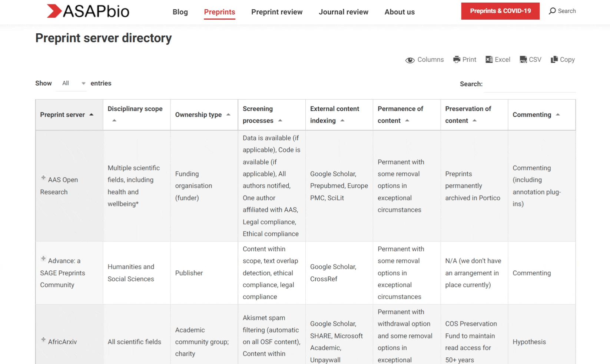
Task: Export the table to Excel
Action: (x=498, y=59)
